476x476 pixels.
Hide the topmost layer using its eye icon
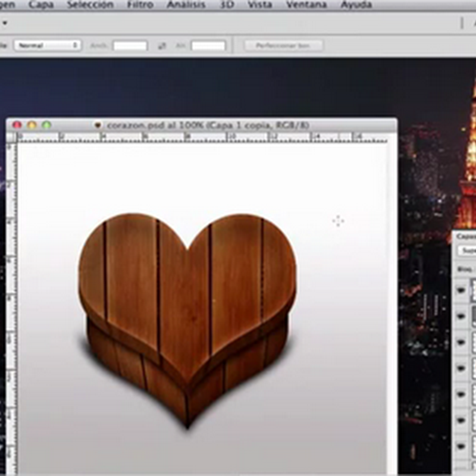click(461, 290)
